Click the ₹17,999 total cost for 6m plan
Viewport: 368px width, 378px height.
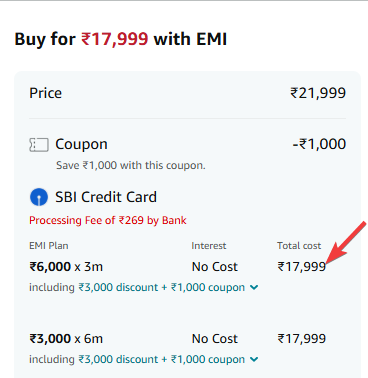[302, 339]
